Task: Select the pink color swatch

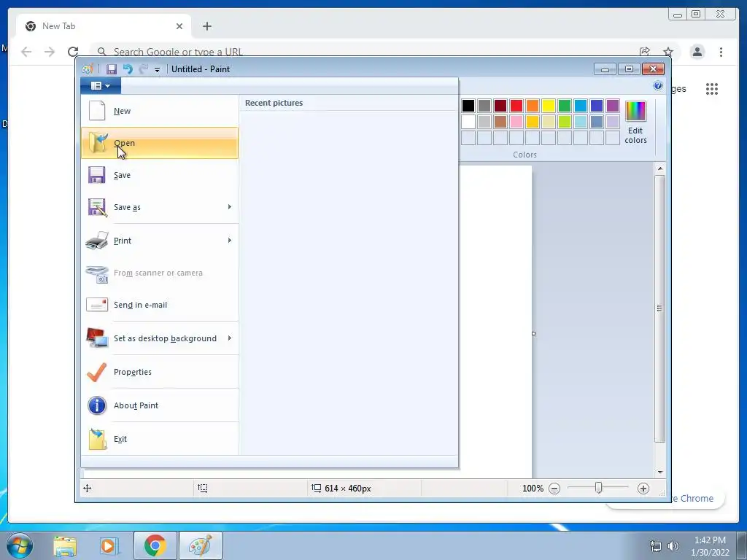Action: pyautogui.click(x=516, y=122)
